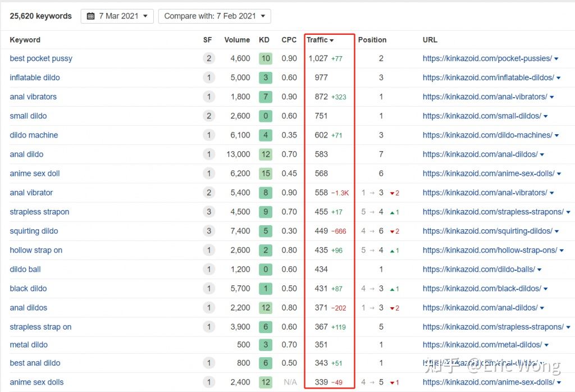Screen dimensions: 575x392
Task: Click traffic change +119 for strapless strap on
Action: (x=339, y=327)
